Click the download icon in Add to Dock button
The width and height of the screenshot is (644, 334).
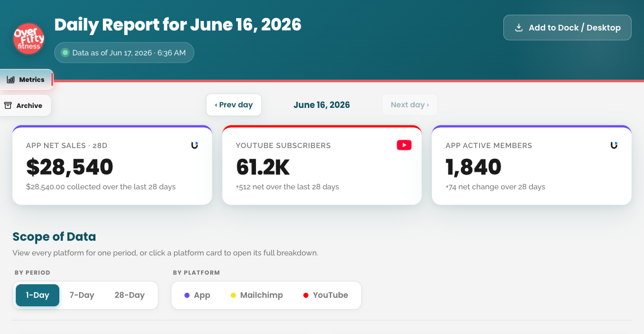519,28
